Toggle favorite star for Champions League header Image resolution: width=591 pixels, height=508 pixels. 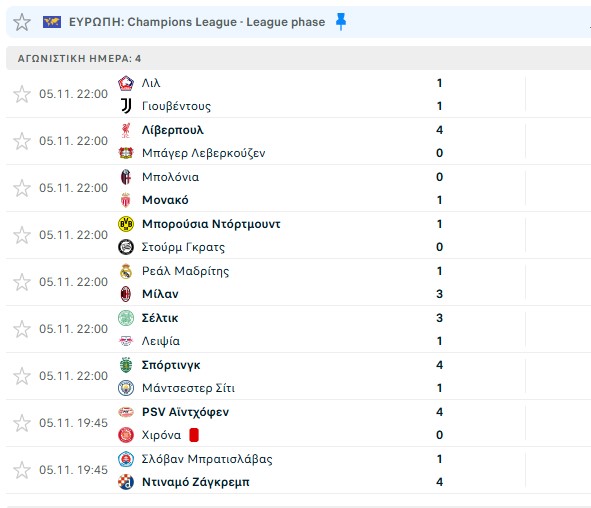[22, 22]
